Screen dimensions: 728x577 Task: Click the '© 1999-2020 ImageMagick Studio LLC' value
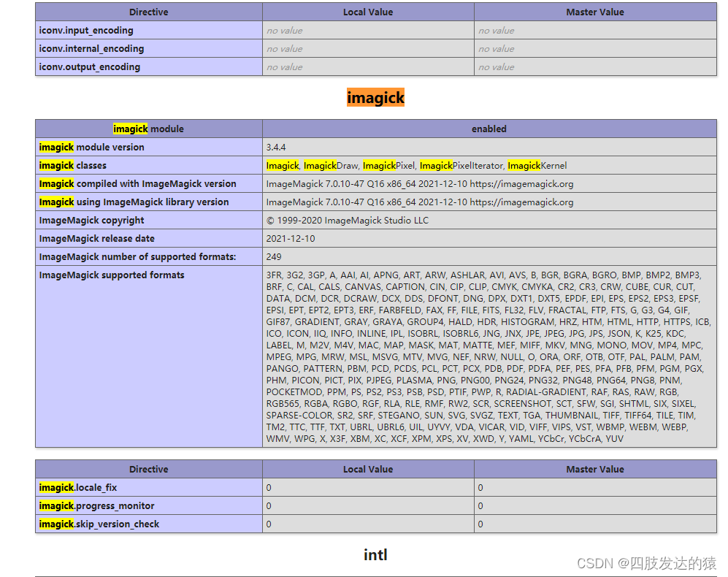pos(348,220)
